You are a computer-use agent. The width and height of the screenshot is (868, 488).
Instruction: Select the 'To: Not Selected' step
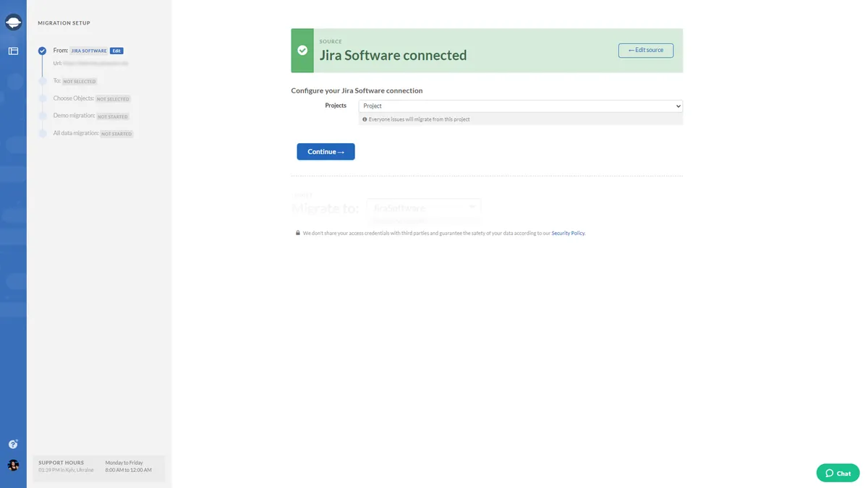(x=75, y=81)
